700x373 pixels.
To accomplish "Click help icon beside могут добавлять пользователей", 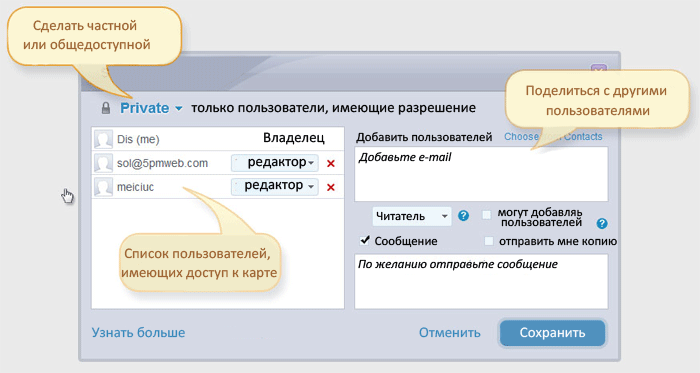I will pos(602,224).
